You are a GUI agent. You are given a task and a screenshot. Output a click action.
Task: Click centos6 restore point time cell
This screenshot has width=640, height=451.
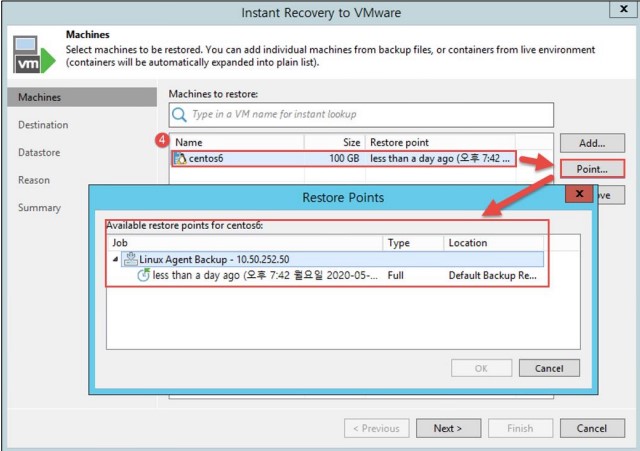pyautogui.click(x=440, y=158)
